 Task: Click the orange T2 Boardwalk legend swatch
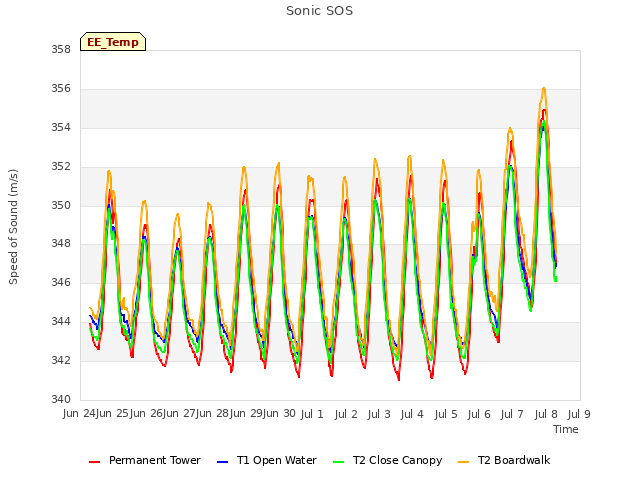click(464, 462)
